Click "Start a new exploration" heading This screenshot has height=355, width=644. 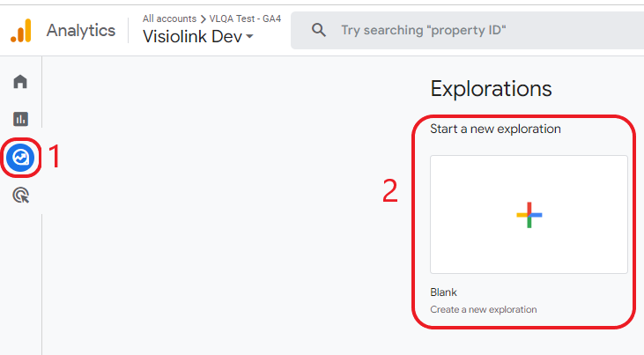[495, 129]
